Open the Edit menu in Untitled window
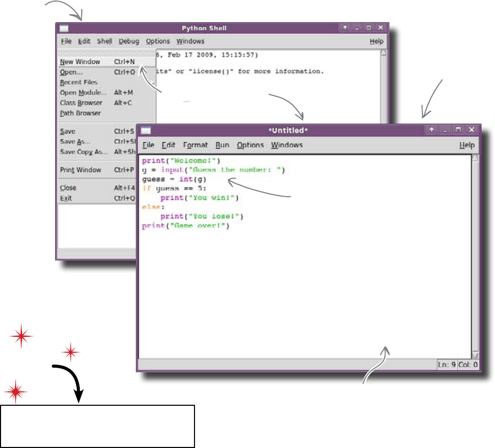The height and width of the screenshot is (448, 495). (168, 145)
